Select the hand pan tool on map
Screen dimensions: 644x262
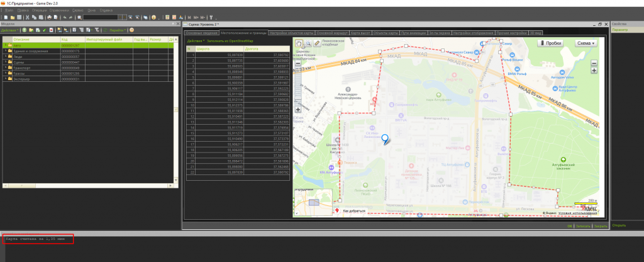pyautogui.click(x=299, y=44)
